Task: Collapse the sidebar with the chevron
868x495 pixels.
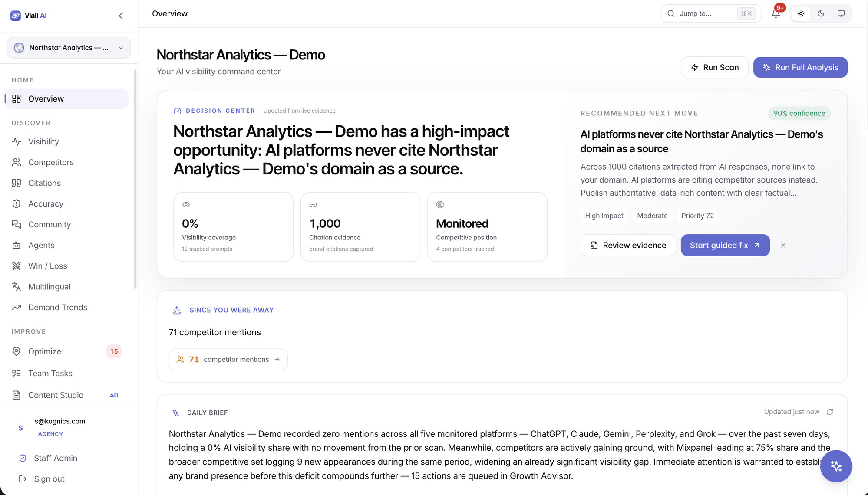Action: pyautogui.click(x=120, y=16)
